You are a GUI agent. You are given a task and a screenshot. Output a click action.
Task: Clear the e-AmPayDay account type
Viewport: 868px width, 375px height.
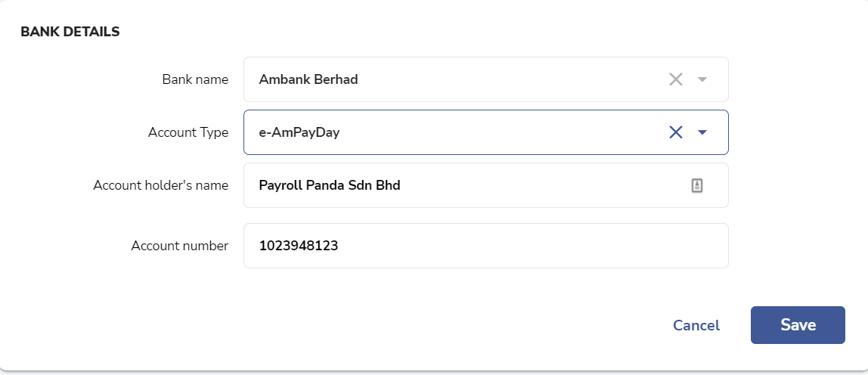pos(675,132)
